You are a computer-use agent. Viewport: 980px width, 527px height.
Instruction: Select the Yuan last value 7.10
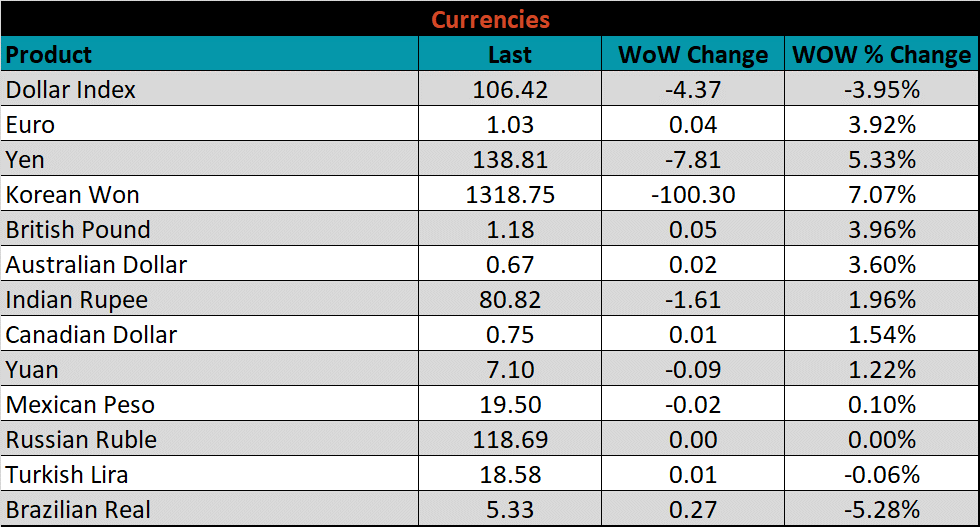(510, 369)
